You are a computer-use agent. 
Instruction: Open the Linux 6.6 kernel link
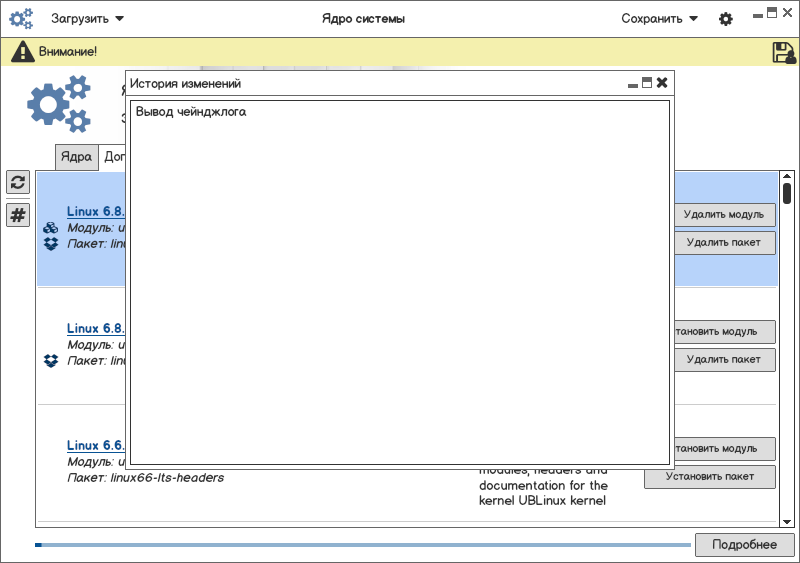point(95,445)
